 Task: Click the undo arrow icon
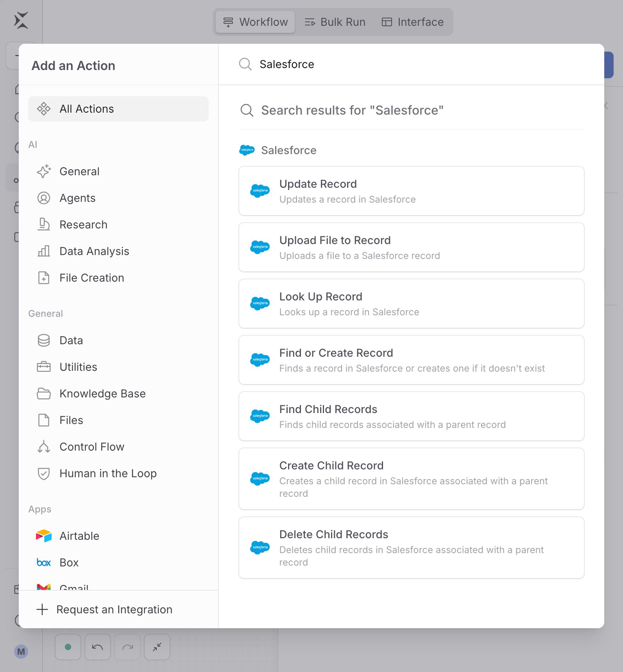tap(98, 647)
